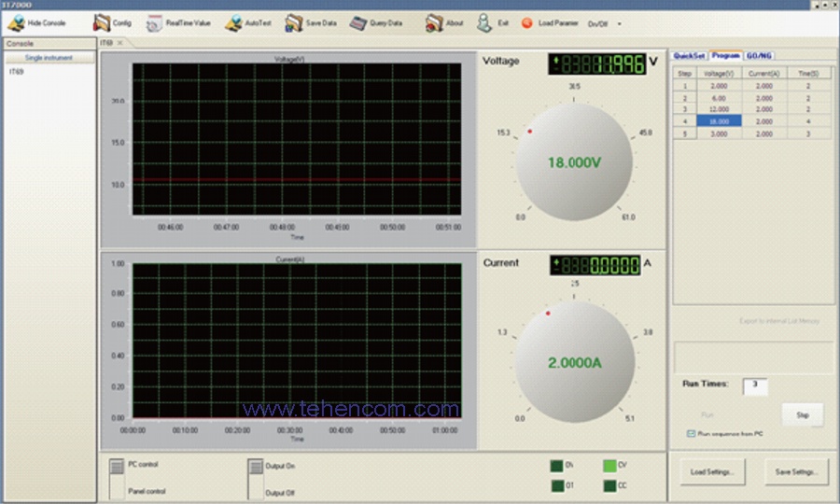This screenshot has width=840, height=504.
Task: Click the Current(A) chart plot area
Action: coord(297,341)
